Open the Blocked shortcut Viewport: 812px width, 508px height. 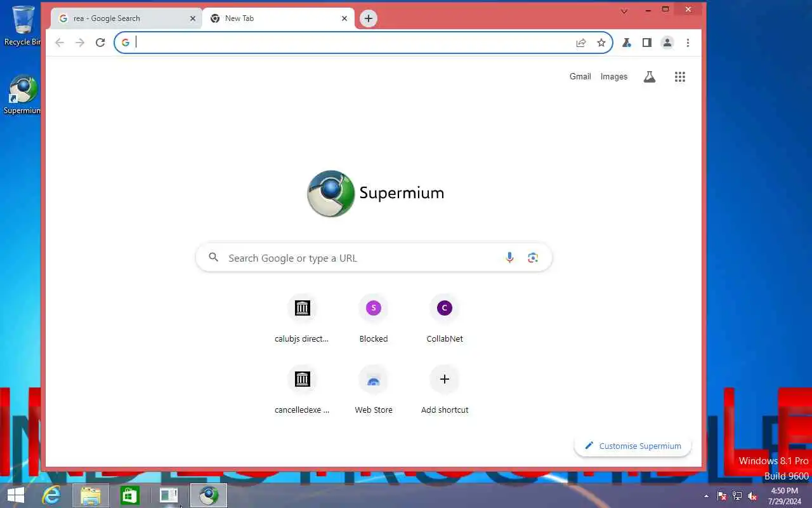374,318
